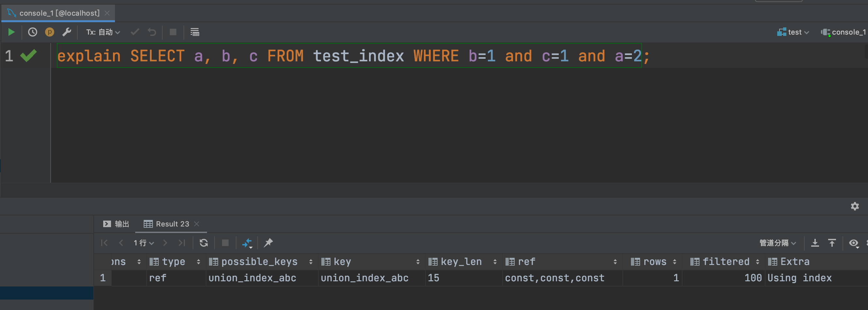Run the query with the green Execute button
This screenshot has height=310, width=868.
[11, 32]
